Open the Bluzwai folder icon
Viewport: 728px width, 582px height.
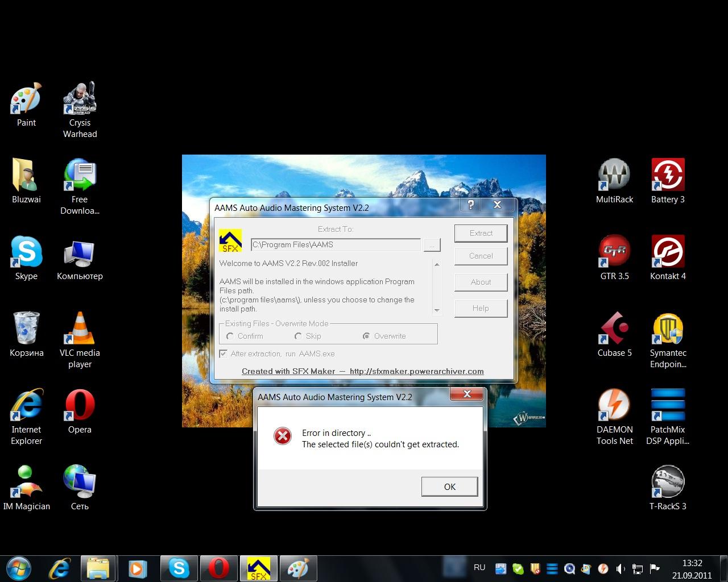pyautogui.click(x=26, y=181)
